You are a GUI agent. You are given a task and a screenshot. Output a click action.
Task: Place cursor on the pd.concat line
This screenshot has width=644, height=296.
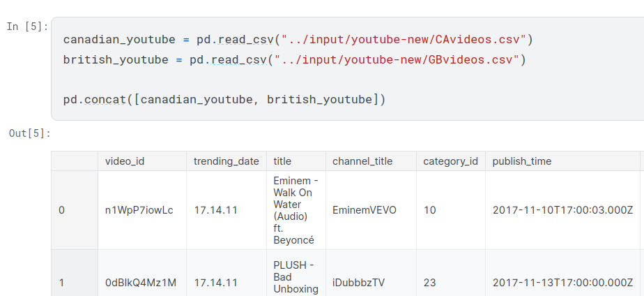224,100
